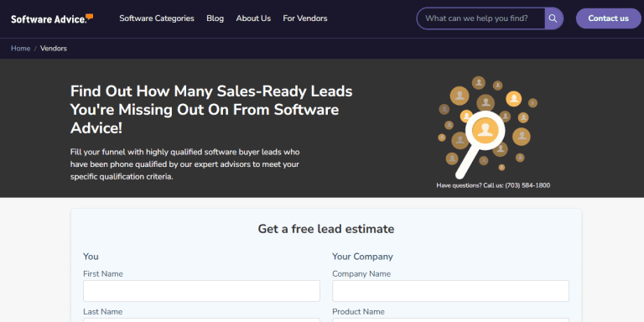Click the Contact us button
The image size is (644, 322).
tap(608, 18)
